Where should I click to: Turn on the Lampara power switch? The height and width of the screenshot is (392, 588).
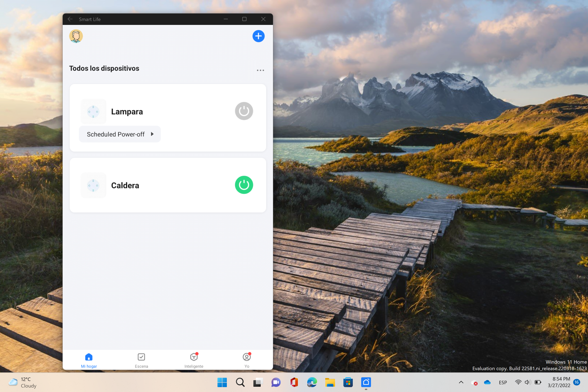tap(244, 111)
